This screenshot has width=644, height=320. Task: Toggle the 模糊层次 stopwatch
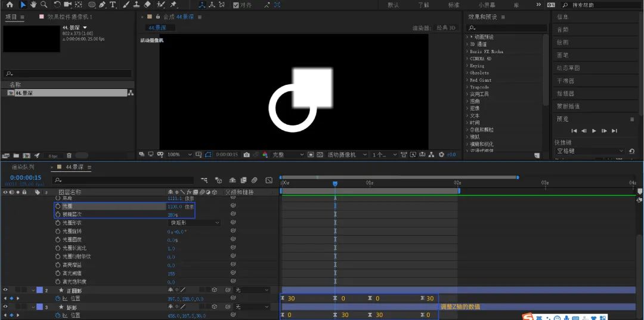[58, 214]
